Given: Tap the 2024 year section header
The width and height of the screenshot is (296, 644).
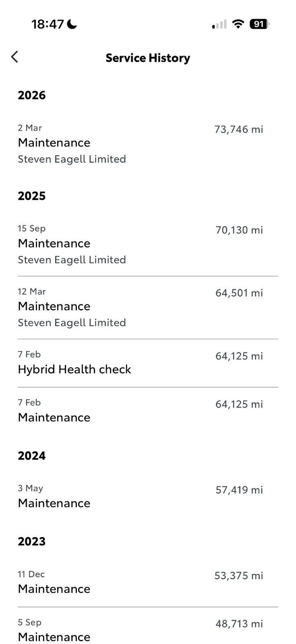Looking at the screenshot, I should click(32, 456).
